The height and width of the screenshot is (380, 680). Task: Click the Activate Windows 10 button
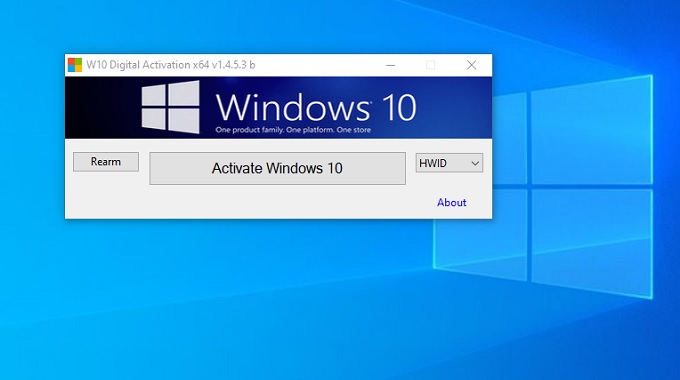click(x=278, y=168)
